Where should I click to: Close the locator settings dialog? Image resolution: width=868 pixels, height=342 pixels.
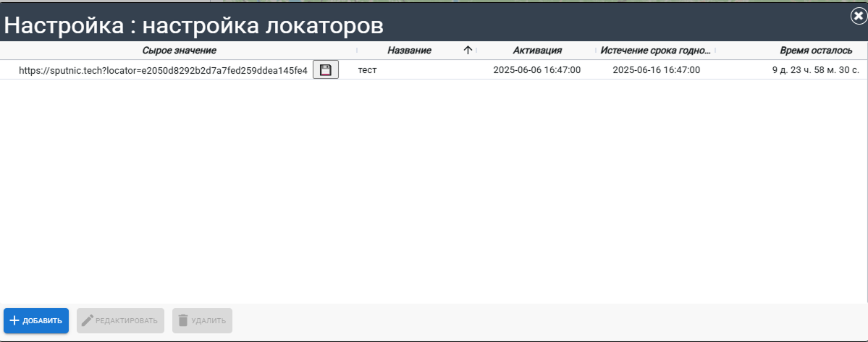(x=859, y=17)
